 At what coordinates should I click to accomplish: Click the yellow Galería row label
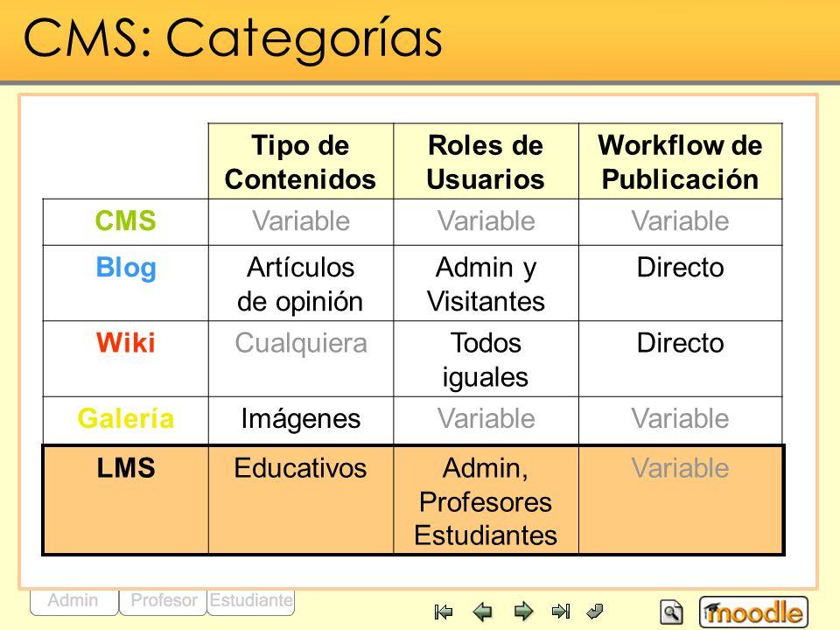(x=126, y=418)
